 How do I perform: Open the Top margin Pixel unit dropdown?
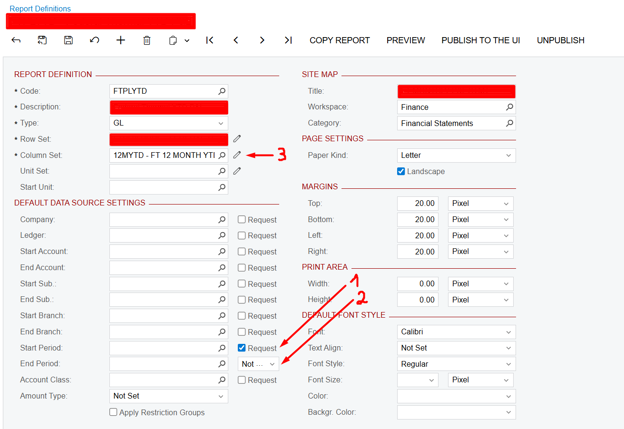(481, 203)
